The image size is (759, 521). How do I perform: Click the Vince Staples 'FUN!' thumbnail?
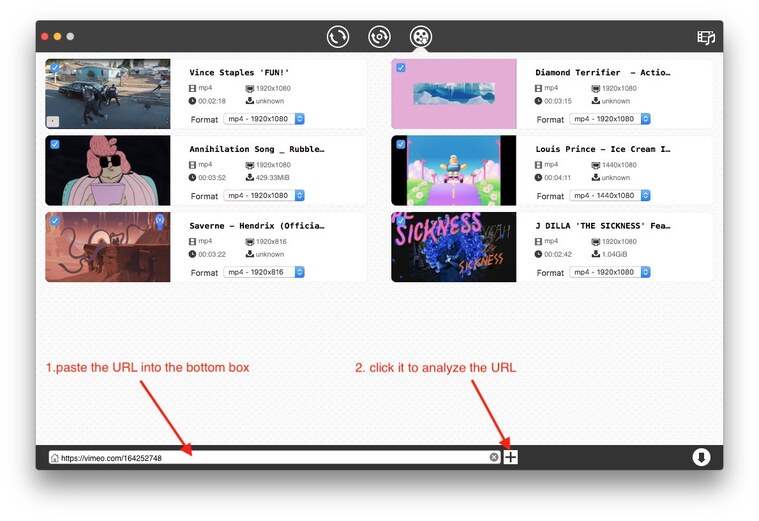[108, 94]
